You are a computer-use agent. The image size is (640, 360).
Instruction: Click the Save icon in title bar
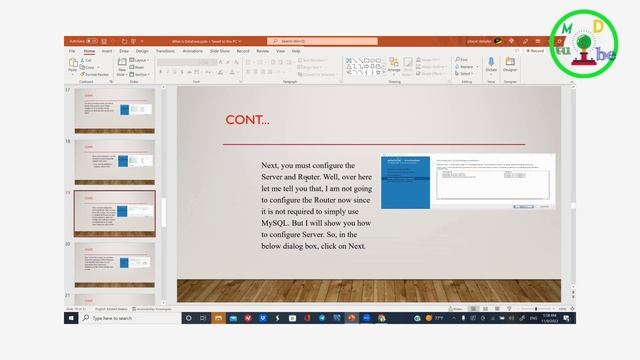(x=104, y=41)
